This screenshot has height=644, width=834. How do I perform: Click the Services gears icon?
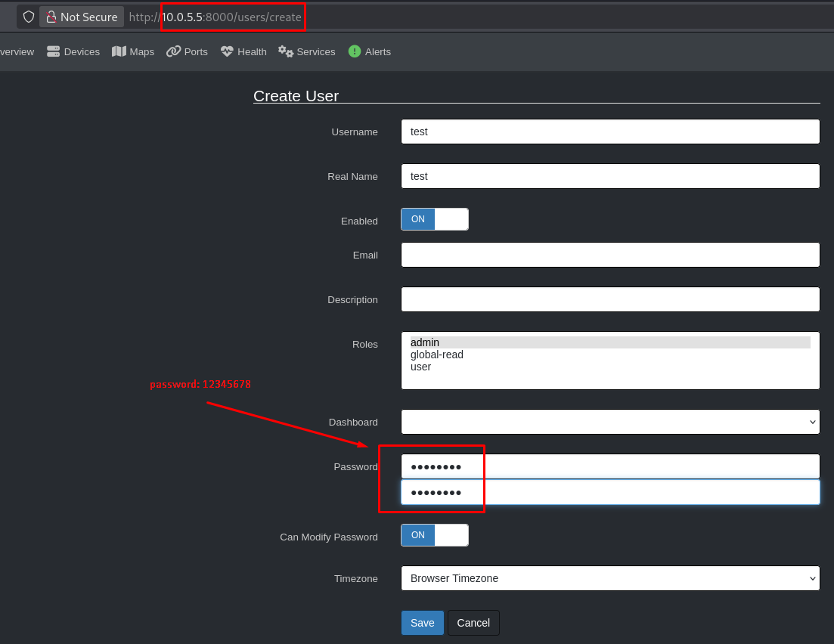[286, 51]
